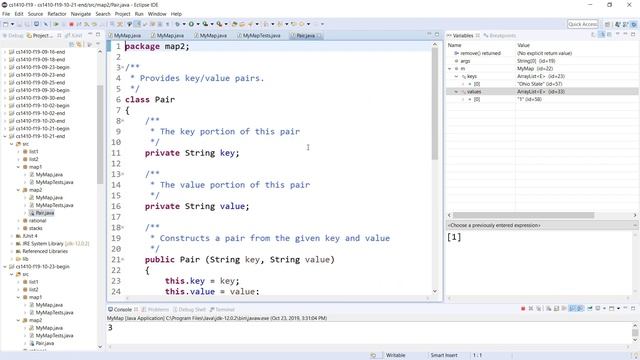The height and width of the screenshot is (360, 640).
Task: Click Remove All Terminated Launches in Console
Action: 538,309
